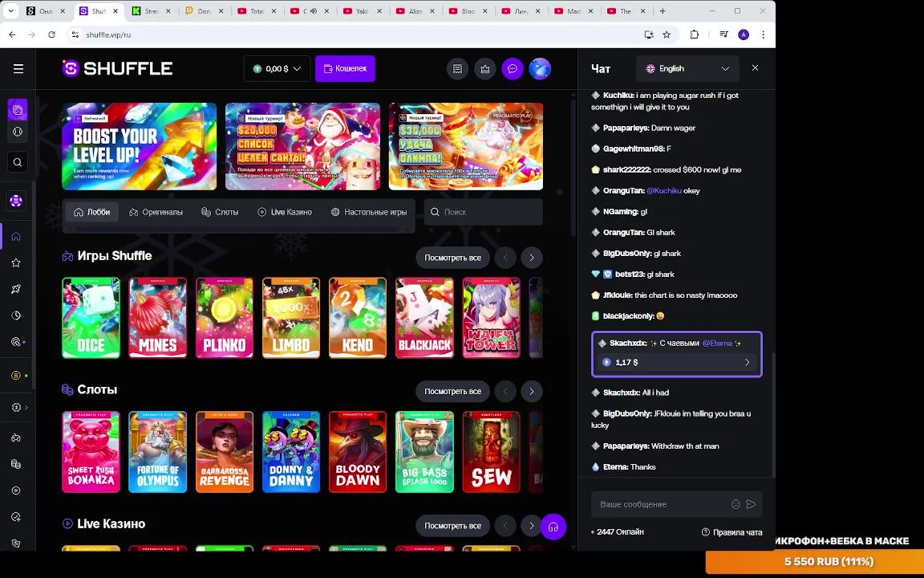This screenshot has width=924, height=578.
Task: Show next Live Казино games arrow
Action: click(530, 526)
